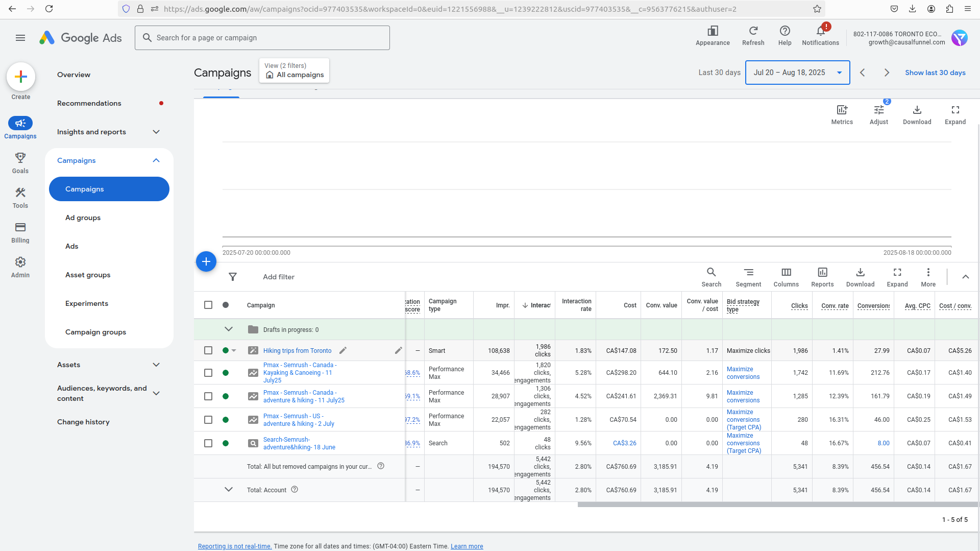
Task: Go to next date range
Action: (887, 73)
